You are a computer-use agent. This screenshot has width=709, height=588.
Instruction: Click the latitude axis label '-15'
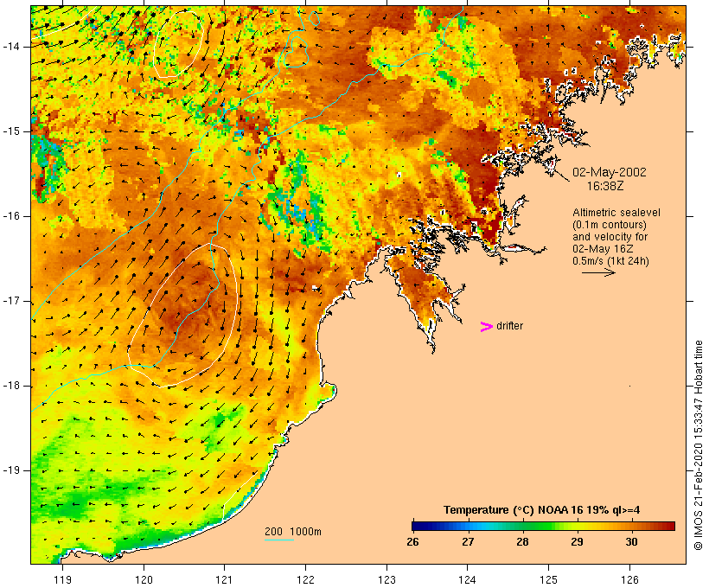(x=11, y=131)
